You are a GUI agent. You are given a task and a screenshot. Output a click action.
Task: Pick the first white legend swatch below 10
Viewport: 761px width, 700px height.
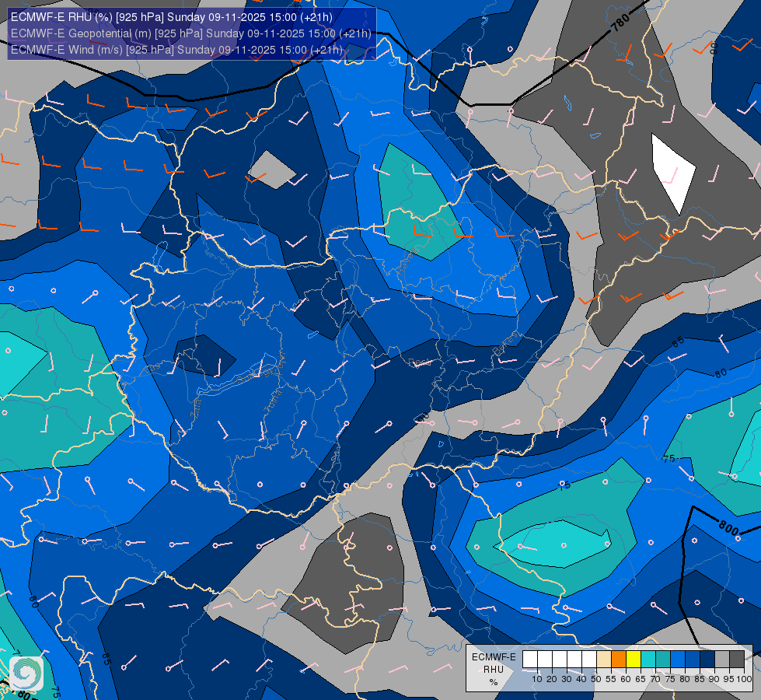pyautogui.click(x=530, y=660)
